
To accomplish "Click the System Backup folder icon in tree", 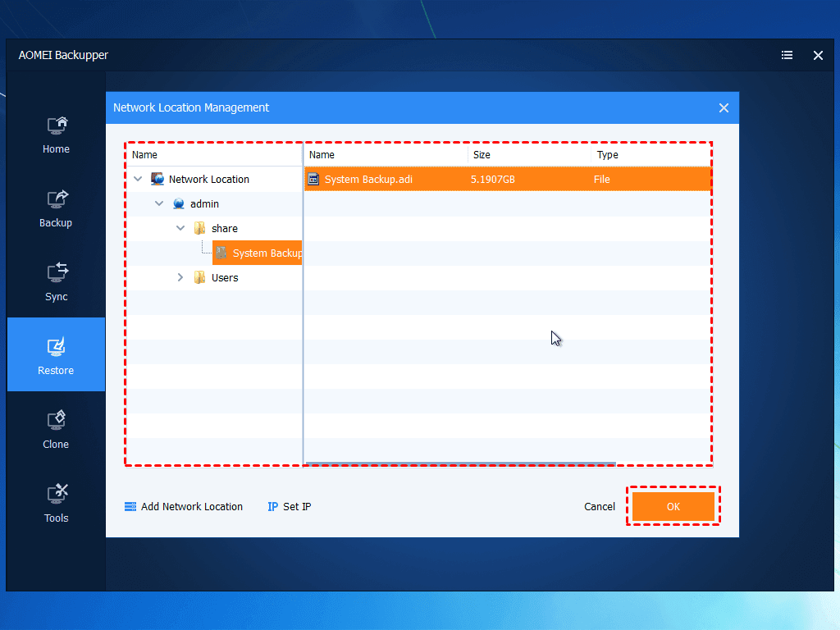I will 221,253.
